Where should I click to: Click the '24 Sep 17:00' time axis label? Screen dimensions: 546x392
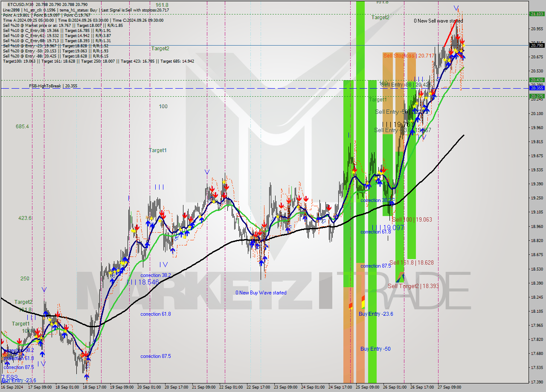[340, 387]
